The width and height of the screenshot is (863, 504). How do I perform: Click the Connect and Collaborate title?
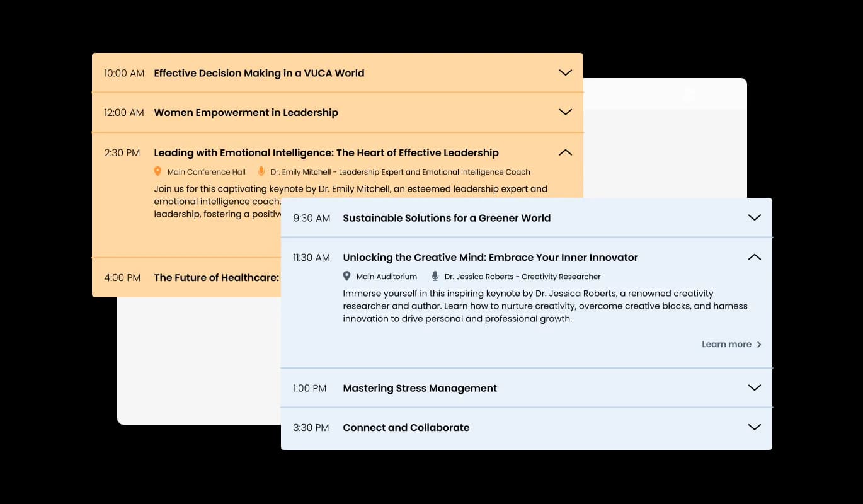click(x=406, y=427)
